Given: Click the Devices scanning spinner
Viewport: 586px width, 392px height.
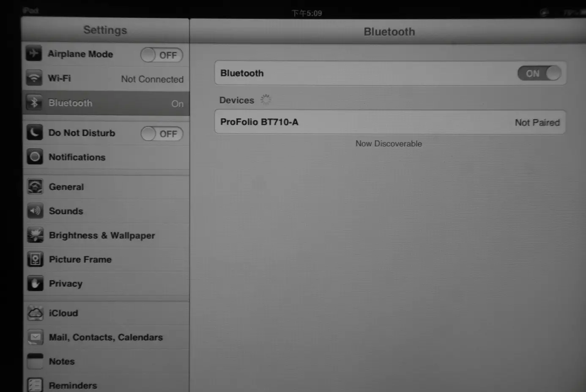Looking at the screenshot, I should tap(266, 99).
